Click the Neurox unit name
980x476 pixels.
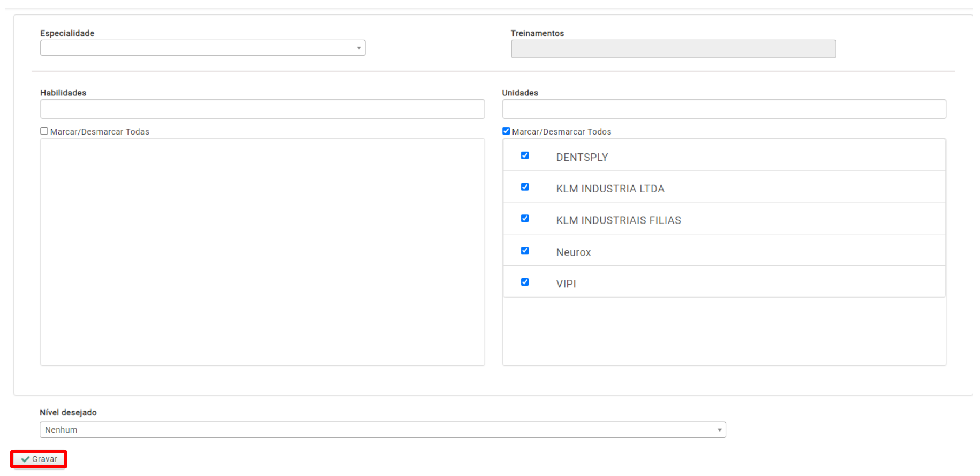(574, 252)
